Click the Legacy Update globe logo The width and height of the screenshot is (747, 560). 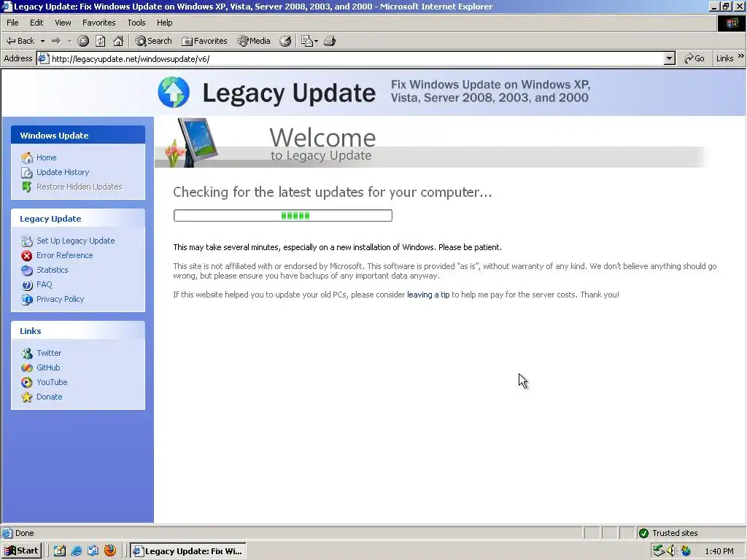tap(174, 92)
